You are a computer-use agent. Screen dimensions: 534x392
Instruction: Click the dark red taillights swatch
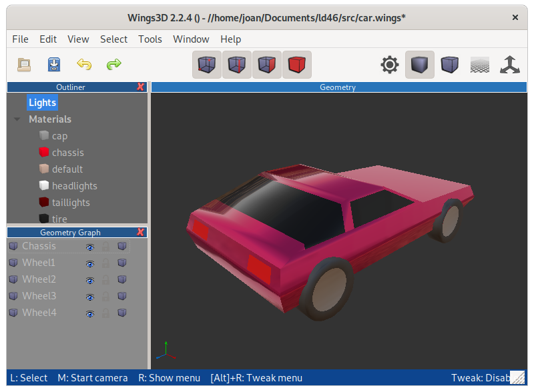point(44,202)
